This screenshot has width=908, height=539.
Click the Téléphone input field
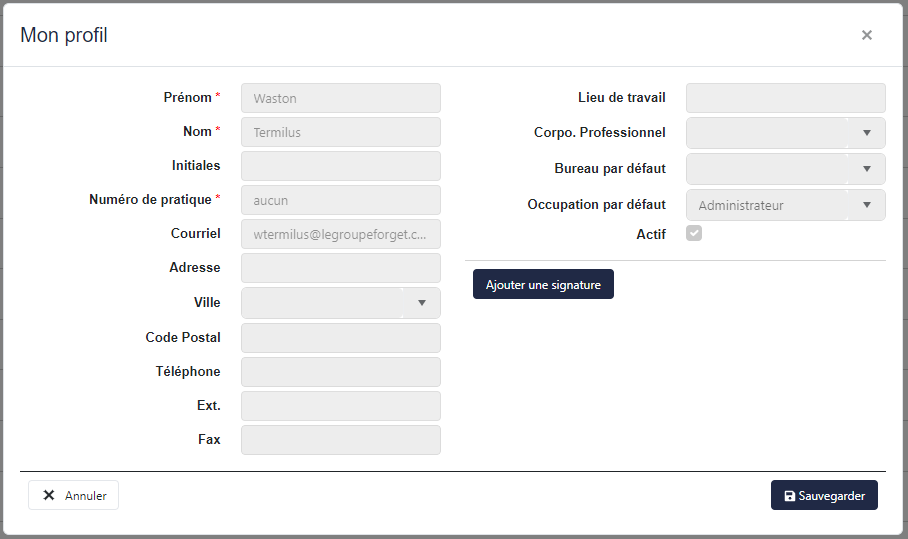(340, 372)
